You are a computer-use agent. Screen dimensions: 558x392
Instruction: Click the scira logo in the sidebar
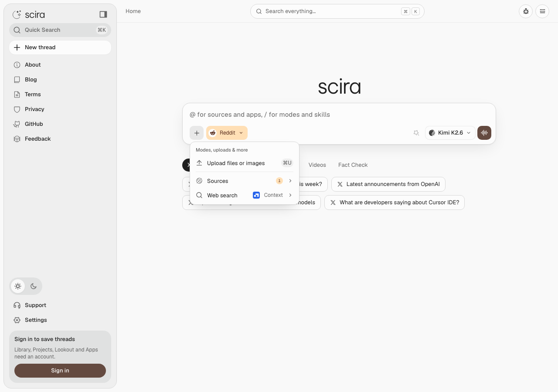tap(29, 14)
